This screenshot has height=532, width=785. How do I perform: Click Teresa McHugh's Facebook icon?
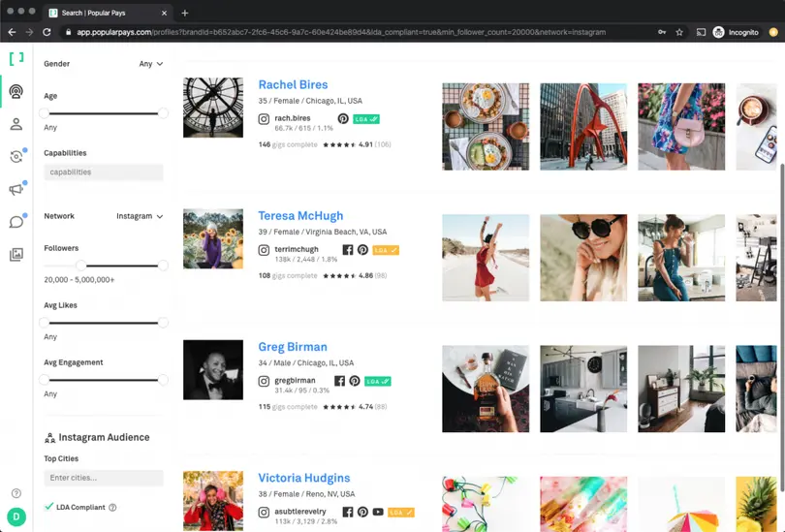[348, 250]
